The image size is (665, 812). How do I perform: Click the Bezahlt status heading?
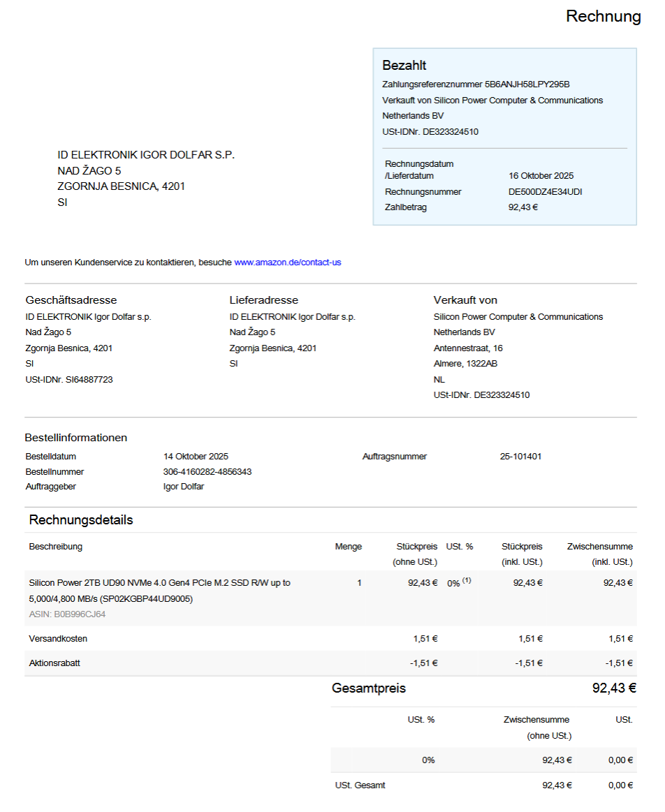[x=404, y=66]
